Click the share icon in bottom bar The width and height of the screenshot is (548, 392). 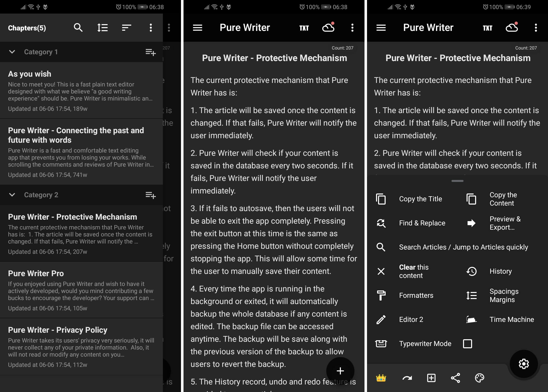pyautogui.click(x=455, y=378)
